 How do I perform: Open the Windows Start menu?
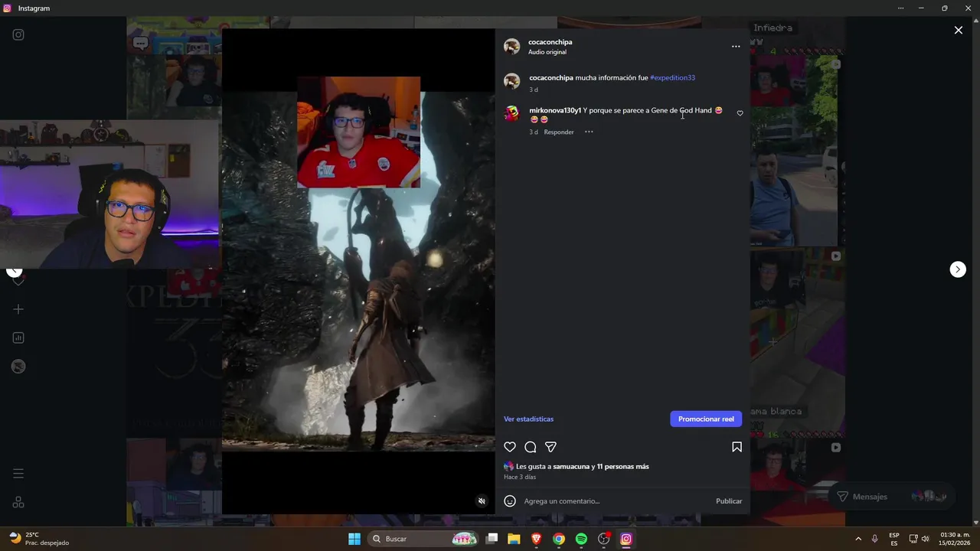[354, 539]
